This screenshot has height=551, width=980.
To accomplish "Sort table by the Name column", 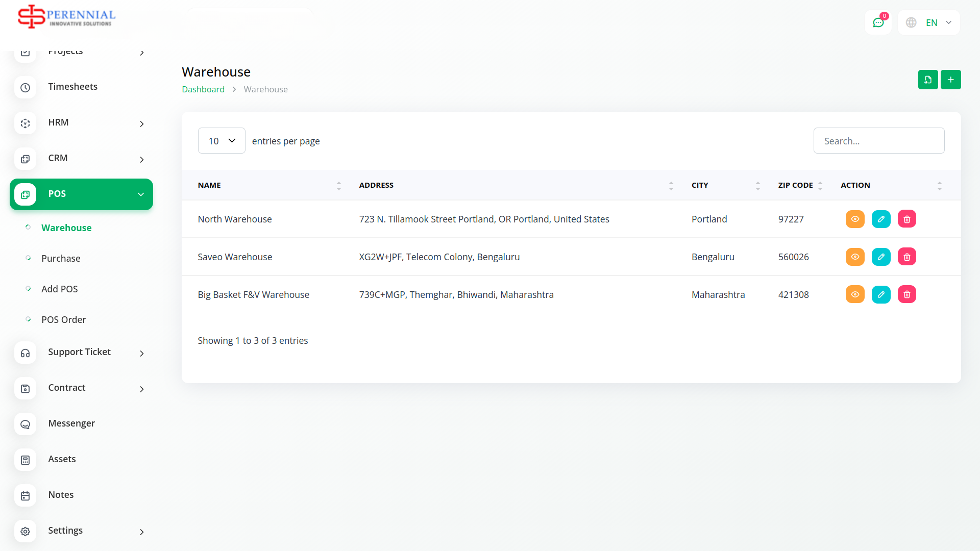I will tap(209, 185).
